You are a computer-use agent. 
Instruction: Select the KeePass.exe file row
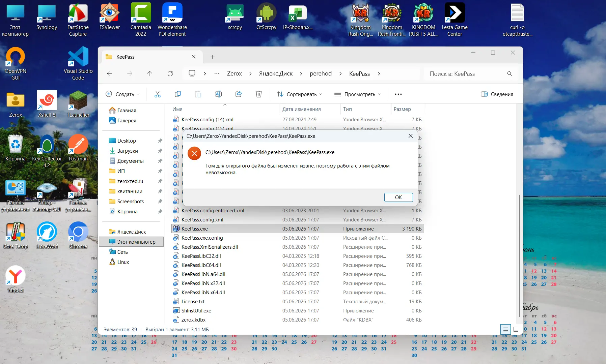(x=297, y=229)
